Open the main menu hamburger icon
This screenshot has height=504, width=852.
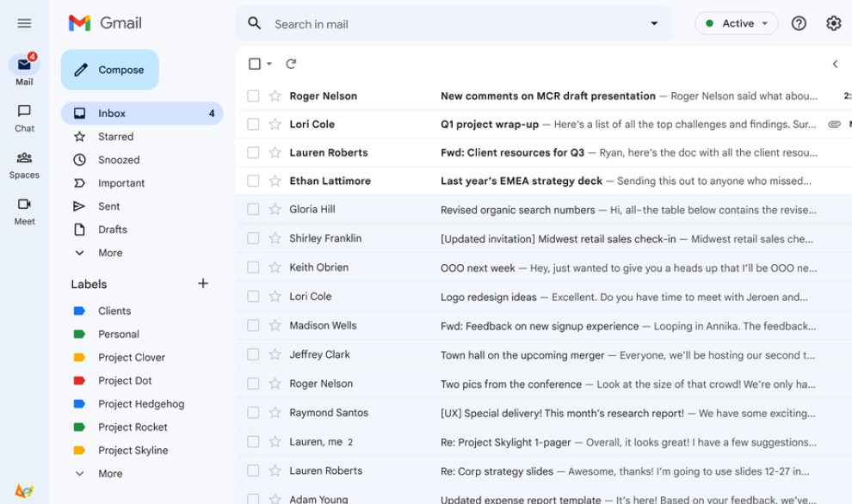[x=24, y=23]
